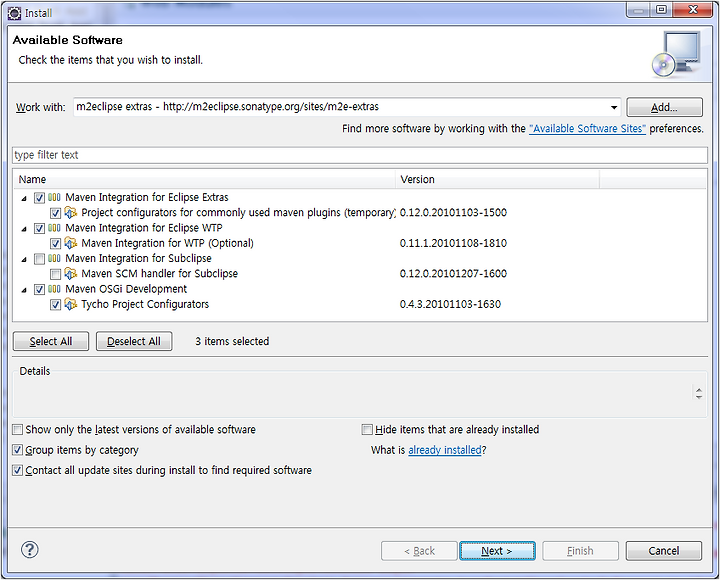Click the category icon beside Maven Integration for Eclipse Extras
This screenshot has width=720, height=580.
(54, 197)
